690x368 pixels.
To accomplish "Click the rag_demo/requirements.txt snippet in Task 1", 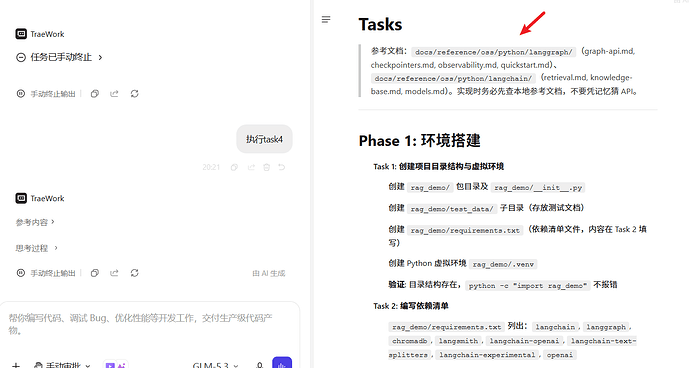I will click(x=465, y=230).
